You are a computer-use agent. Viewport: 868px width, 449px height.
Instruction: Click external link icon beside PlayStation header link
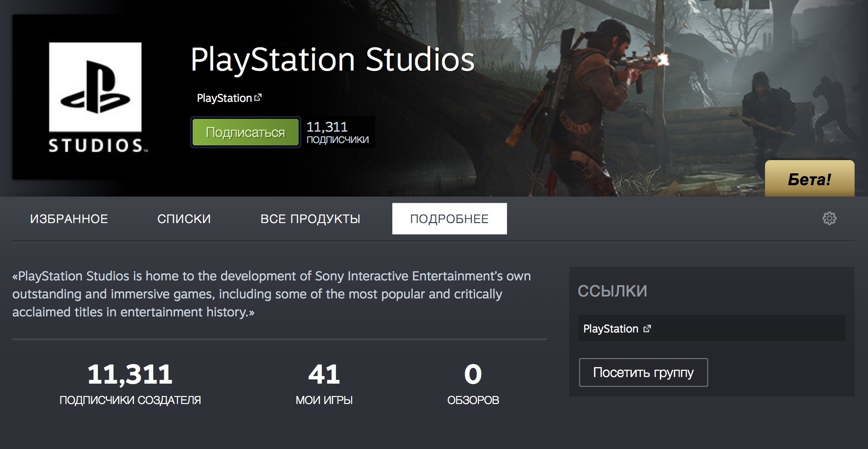coord(258,98)
